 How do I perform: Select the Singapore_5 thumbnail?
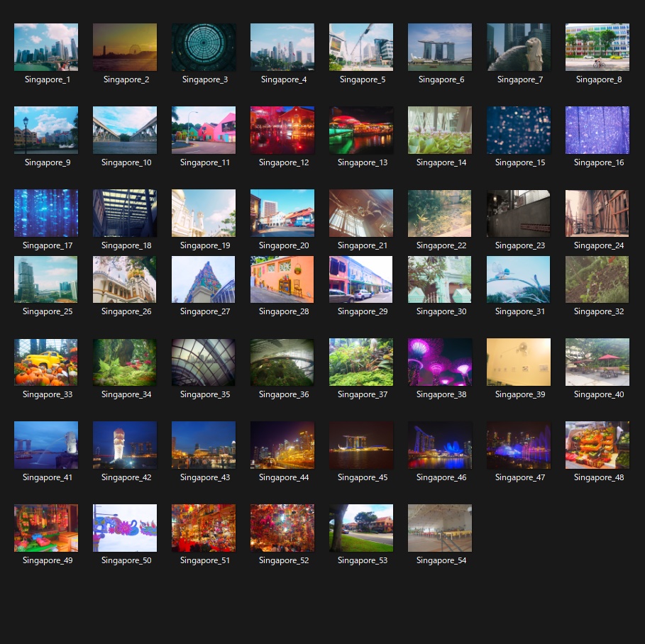pyautogui.click(x=361, y=47)
